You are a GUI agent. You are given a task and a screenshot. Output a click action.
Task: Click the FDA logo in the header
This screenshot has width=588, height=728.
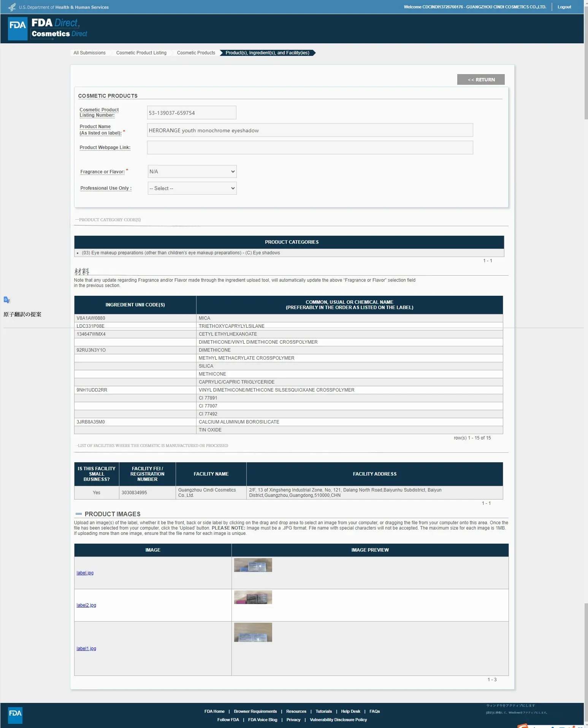pyautogui.click(x=17, y=29)
